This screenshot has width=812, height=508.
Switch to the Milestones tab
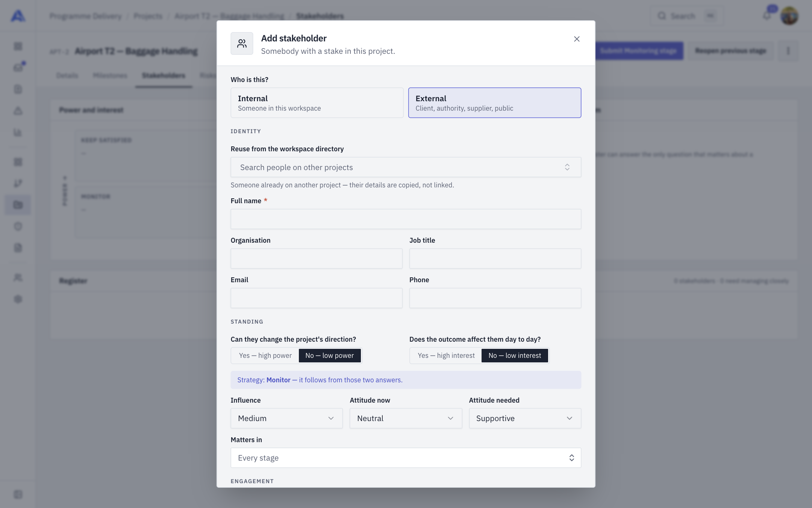pos(110,76)
